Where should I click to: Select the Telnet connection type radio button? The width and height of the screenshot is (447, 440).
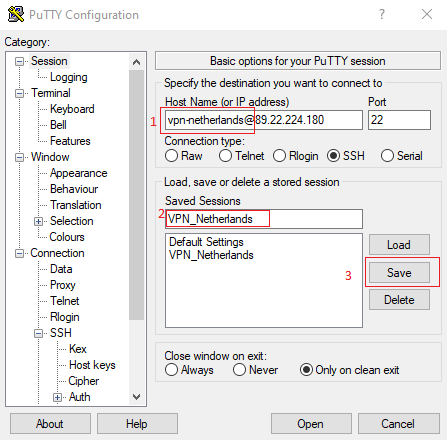click(225, 156)
